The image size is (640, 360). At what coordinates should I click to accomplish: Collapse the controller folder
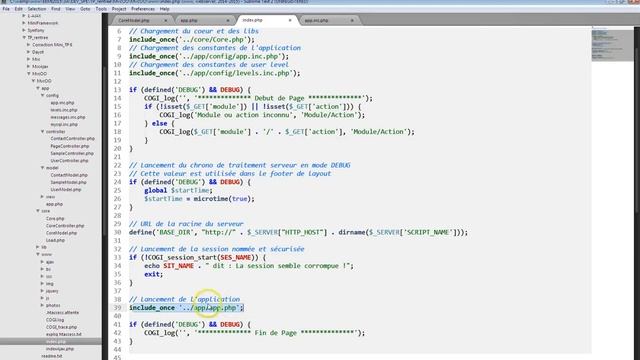click(x=42, y=132)
